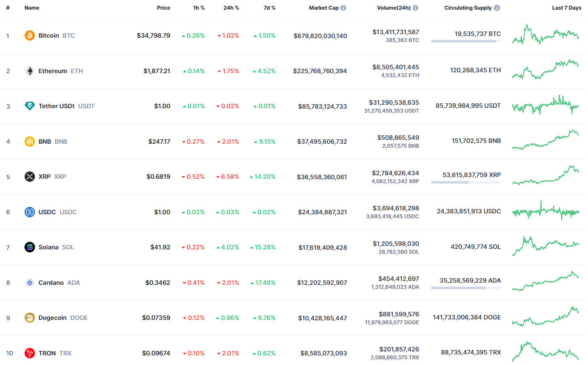Click the Cardano dotted logo icon
The width and height of the screenshot is (588, 365).
(x=30, y=283)
